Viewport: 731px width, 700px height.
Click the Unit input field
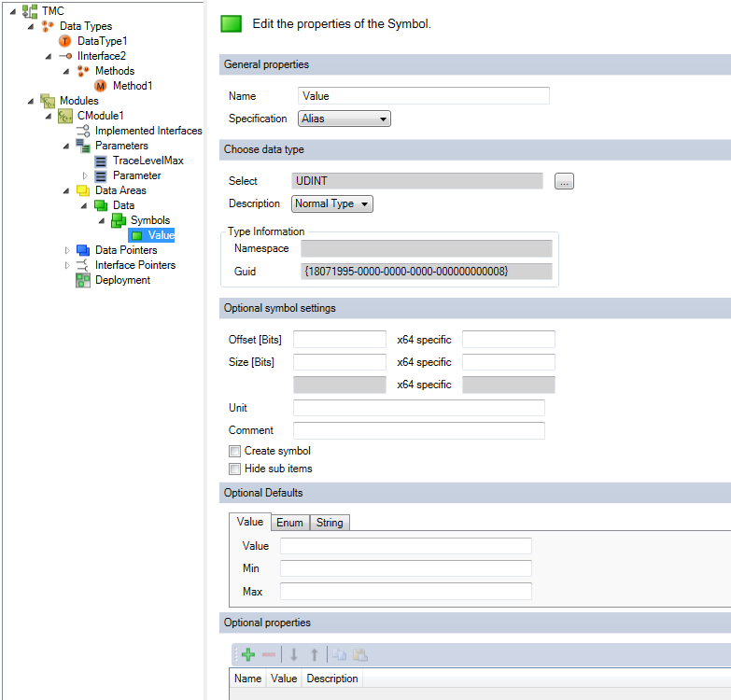click(x=418, y=408)
